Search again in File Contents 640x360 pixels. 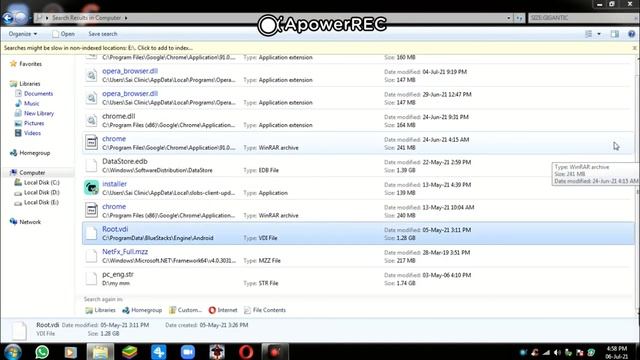265,310
